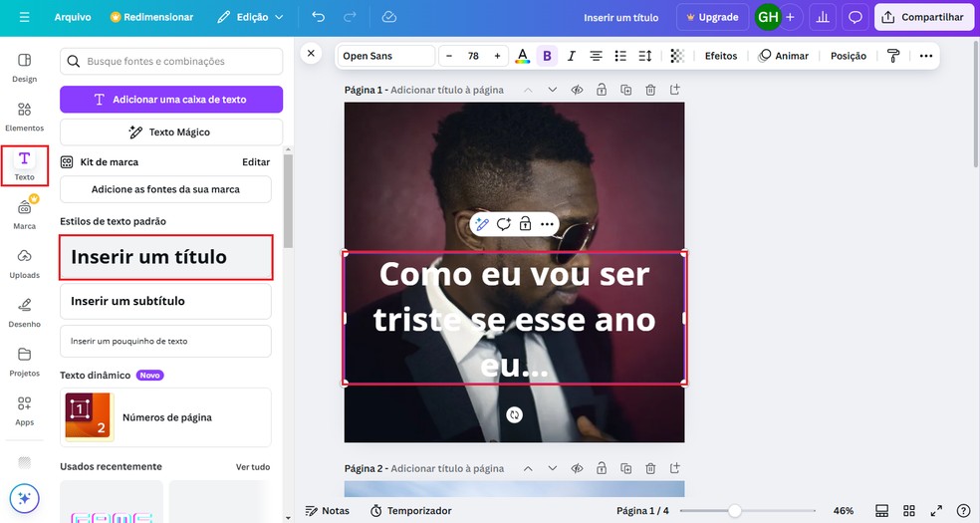This screenshot has width=980, height=523.
Task: Close the text side panel with X
Action: 311,53
